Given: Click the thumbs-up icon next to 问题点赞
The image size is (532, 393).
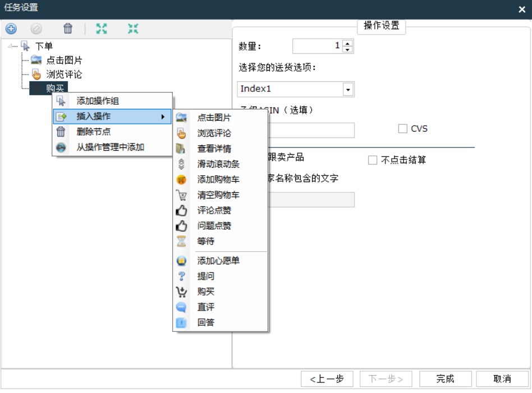Looking at the screenshot, I should [181, 226].
